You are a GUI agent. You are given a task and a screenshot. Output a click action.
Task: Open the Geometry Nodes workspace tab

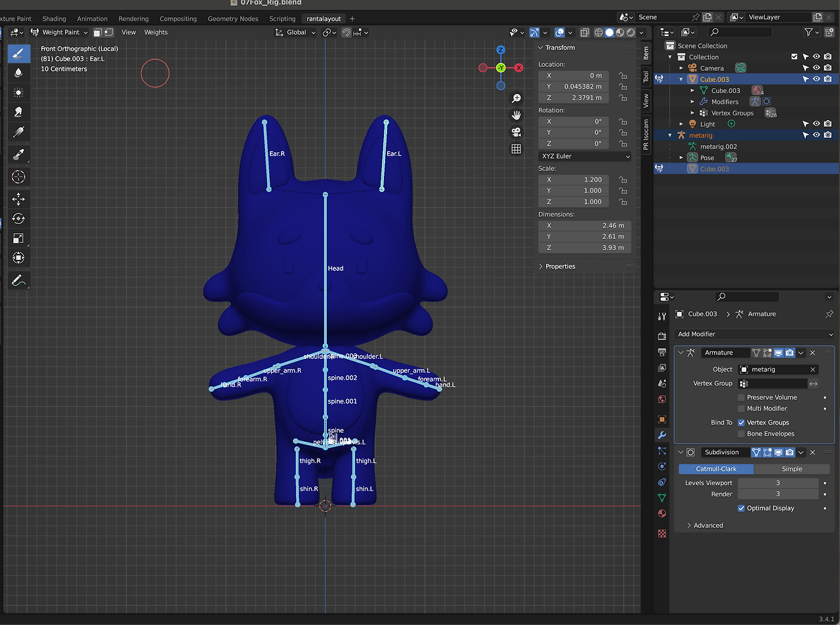tap(233, 18)
